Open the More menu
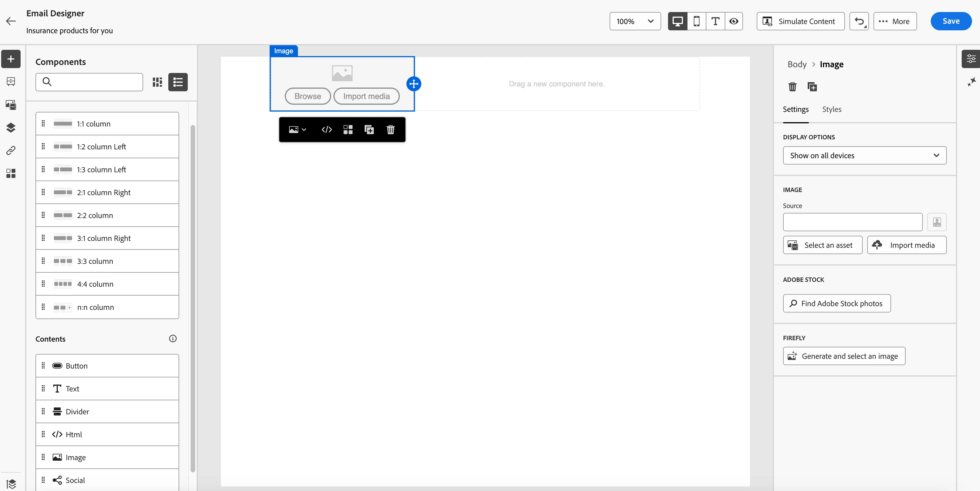 click(x=895, y=21)
